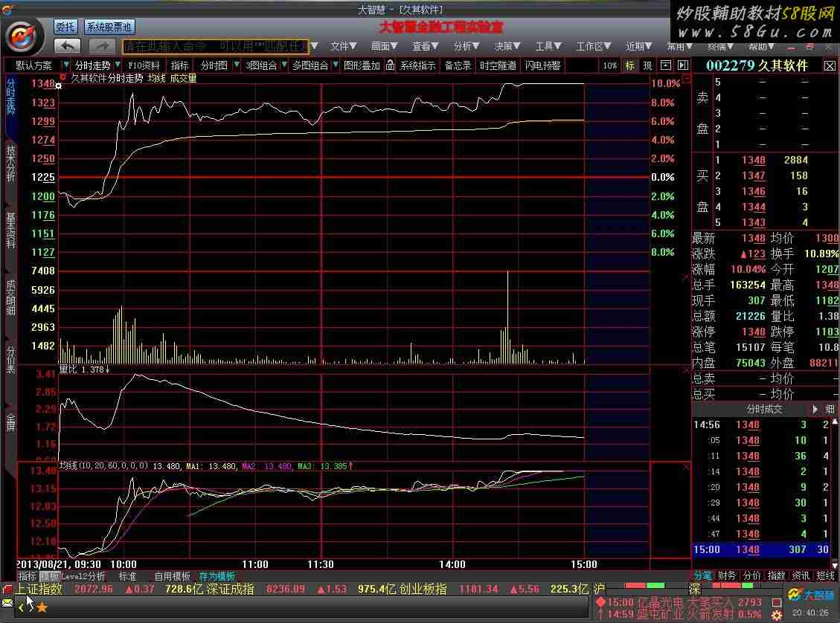This screenshot has width=840, height=623.
Task: Open the 决策 menu
Action: 507,47
